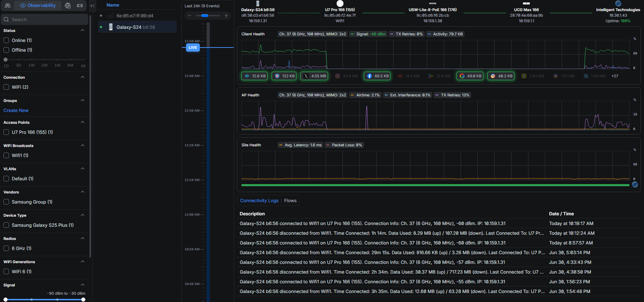Tick the 6 GHz (1) radio checkbox

tap(6, 248)
